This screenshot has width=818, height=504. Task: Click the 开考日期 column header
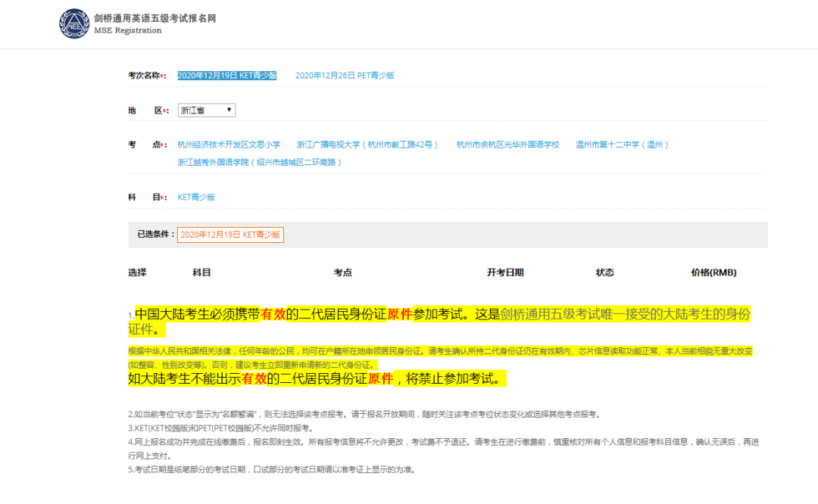(x=505, y=272)
